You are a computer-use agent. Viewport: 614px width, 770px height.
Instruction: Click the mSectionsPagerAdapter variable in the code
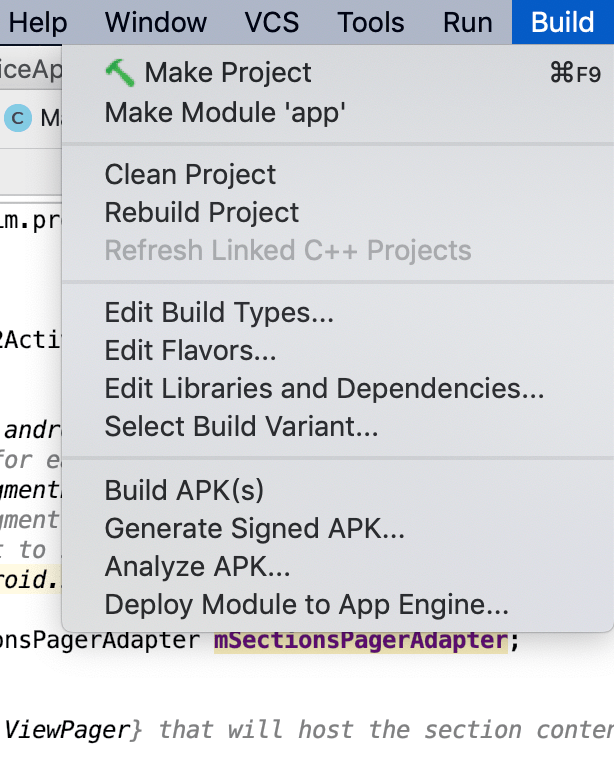(x=361, y=640)
